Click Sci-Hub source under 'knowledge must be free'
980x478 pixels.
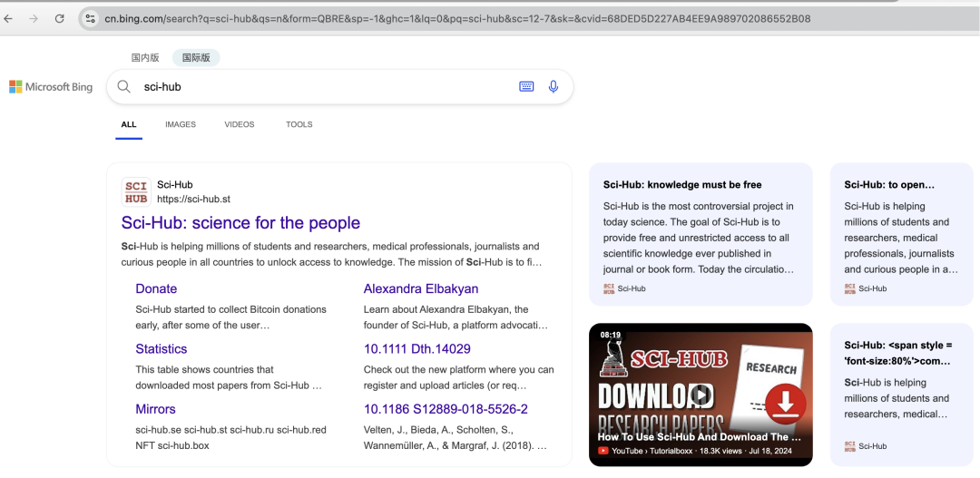(624, 288)
